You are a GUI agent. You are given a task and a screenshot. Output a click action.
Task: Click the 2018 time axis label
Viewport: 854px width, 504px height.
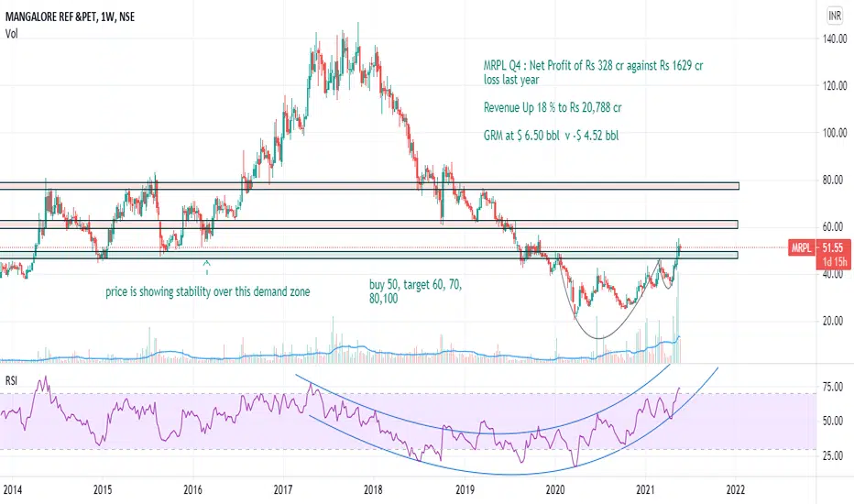tap(373, 489)
